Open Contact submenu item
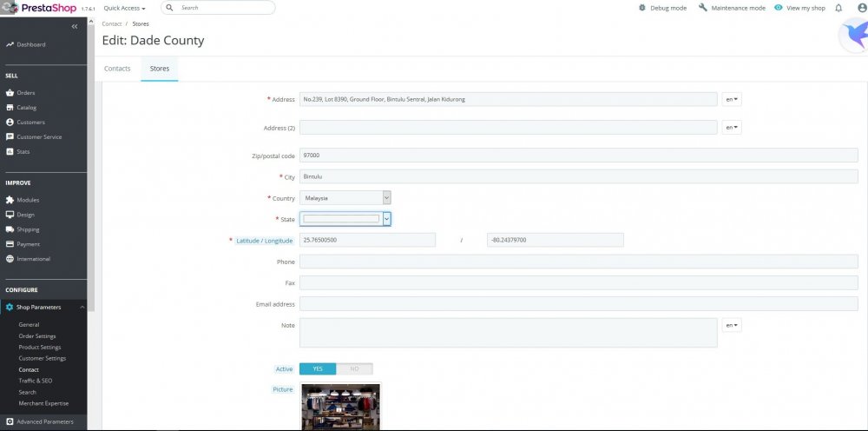The image size is (868, 431). [x=29, y=369]
